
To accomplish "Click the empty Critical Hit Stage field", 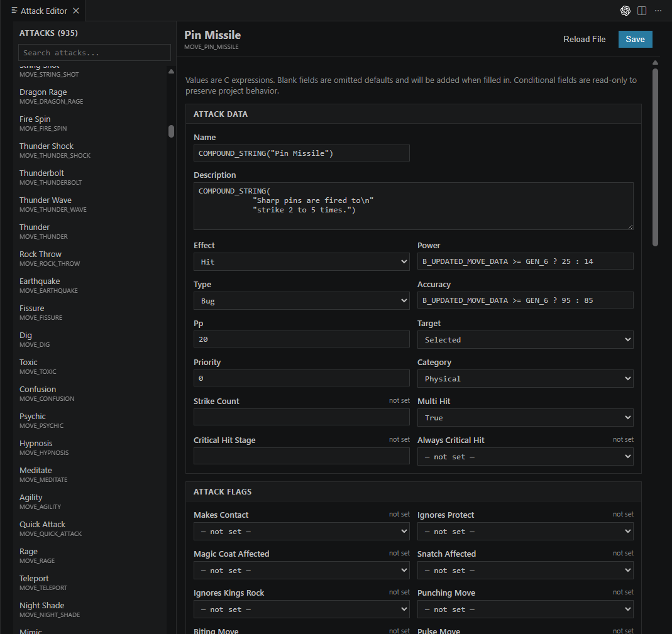I will [301, 456].
